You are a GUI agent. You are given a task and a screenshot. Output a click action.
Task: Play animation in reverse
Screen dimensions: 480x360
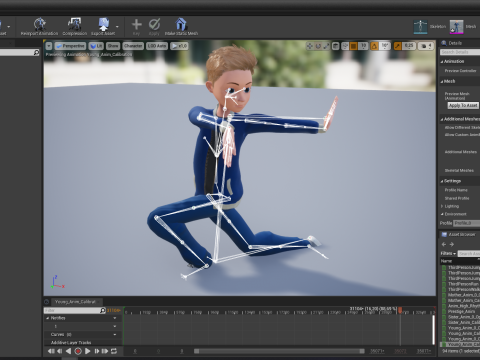pyautogui.click(x=68, y=351)
